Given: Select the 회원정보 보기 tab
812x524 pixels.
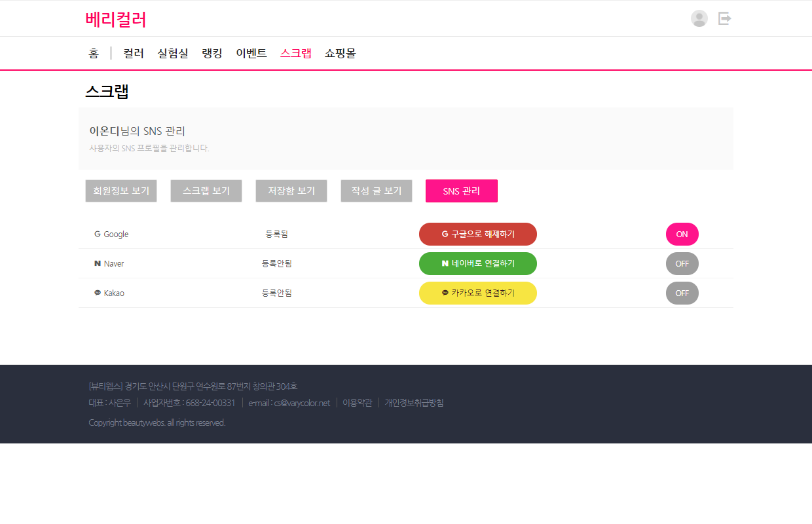Looking at the screenshot, I should click(121, 191).
